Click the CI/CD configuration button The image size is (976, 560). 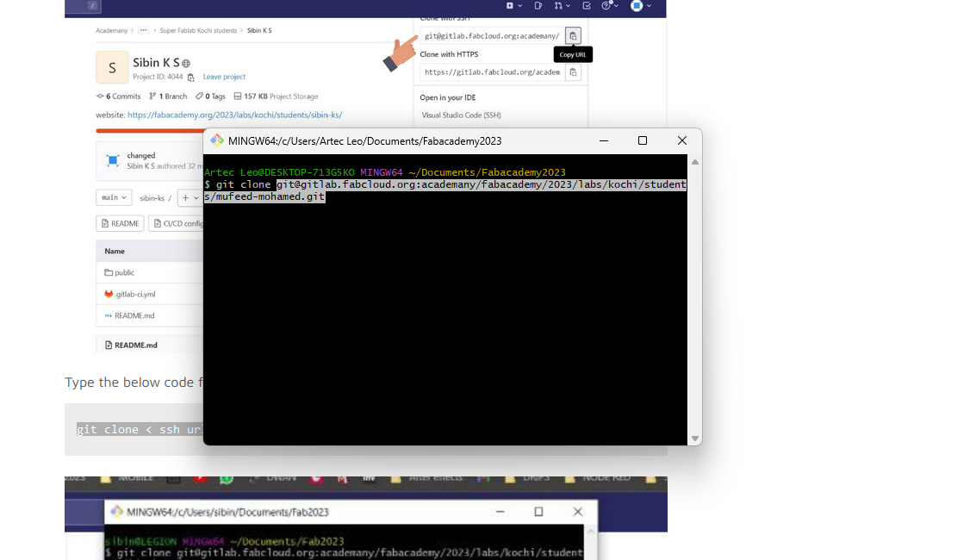pyautogui.click(x=177, y=223)
